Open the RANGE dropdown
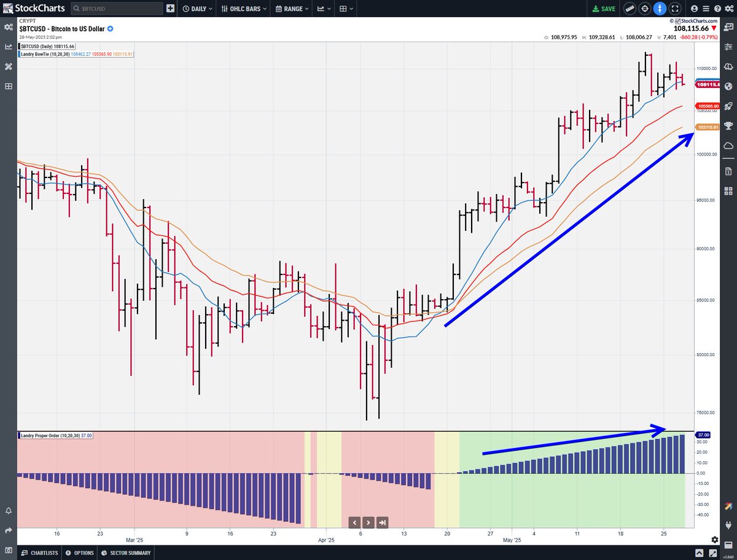 pyautogui.click(x=292, y=9)
